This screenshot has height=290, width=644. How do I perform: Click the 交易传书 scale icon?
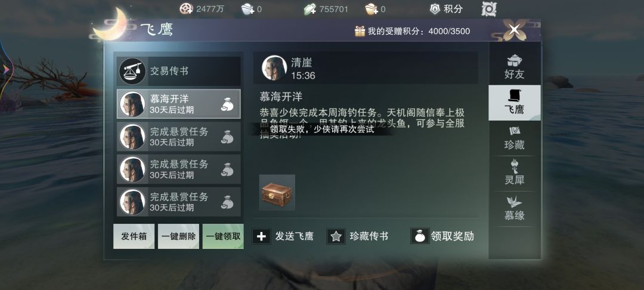pyautogui.click(x=132, y=71)
